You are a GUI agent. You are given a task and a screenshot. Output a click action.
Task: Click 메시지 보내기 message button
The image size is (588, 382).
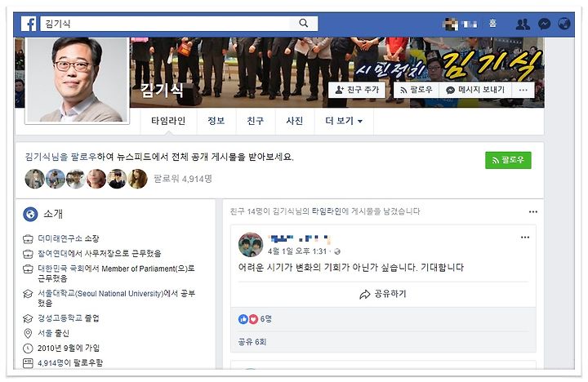475,90
